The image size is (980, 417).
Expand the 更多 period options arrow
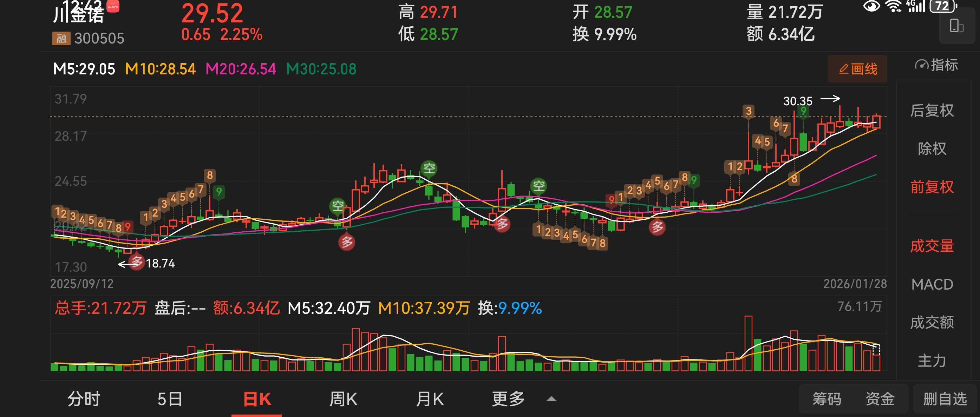pos(551,399)
